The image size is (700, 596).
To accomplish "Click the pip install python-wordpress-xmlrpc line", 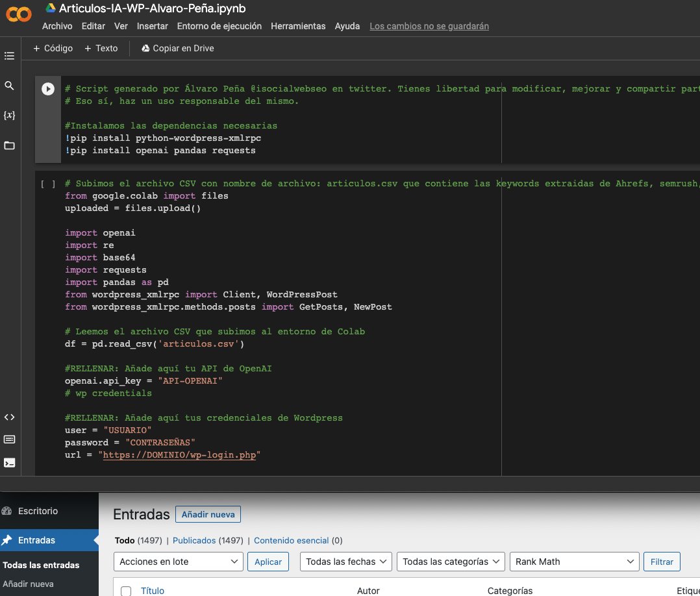I will click(163, 138).
